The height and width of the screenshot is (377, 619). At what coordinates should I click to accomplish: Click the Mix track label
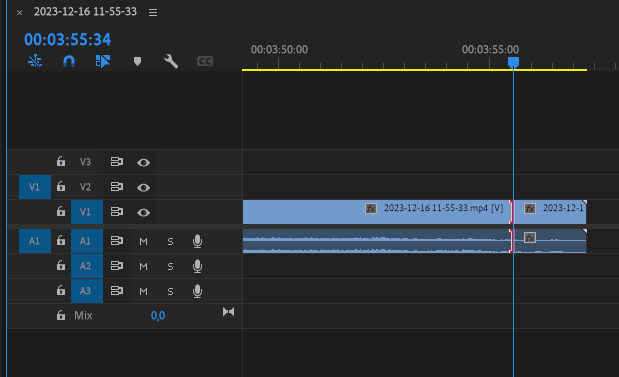[x=83, y=315]
